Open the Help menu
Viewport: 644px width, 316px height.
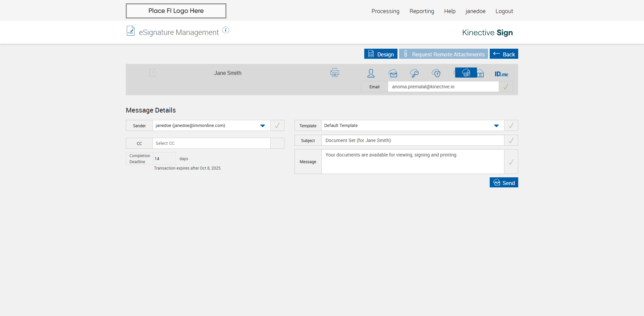point(450,11)
